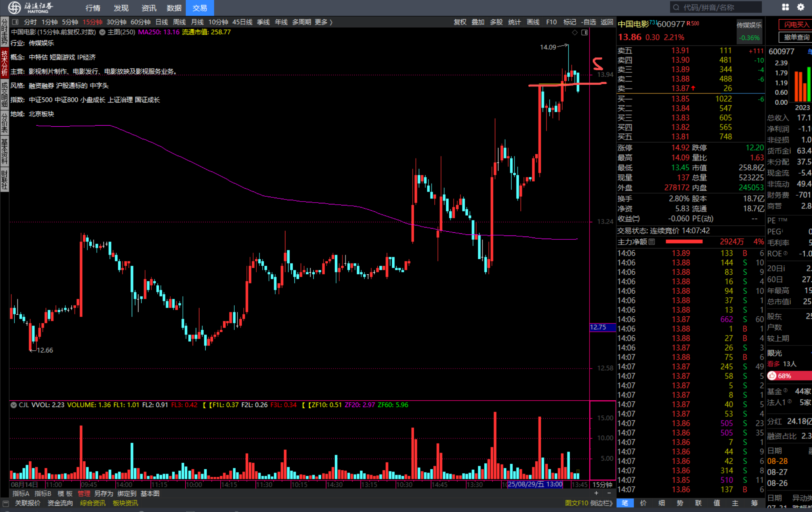Expand 更多 period options chevron
This screenshot has width=812, height=512.
coord(331,22)
